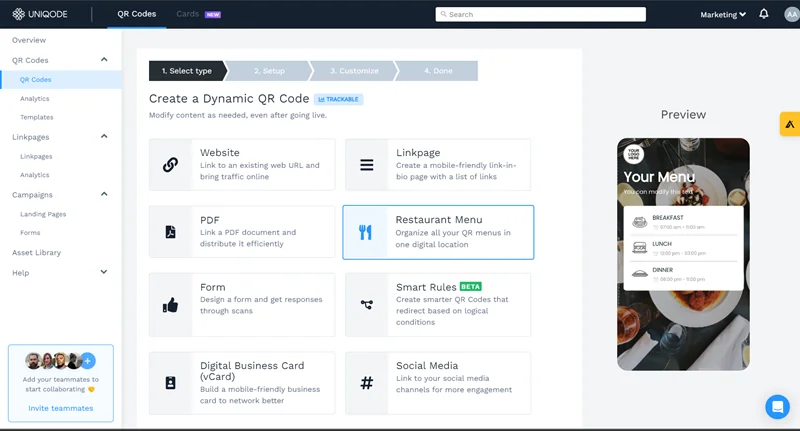Image resolution: width=800 pixels, height=431 pixels.
Task: Click the PDF document icon
Action: point(170,232)
